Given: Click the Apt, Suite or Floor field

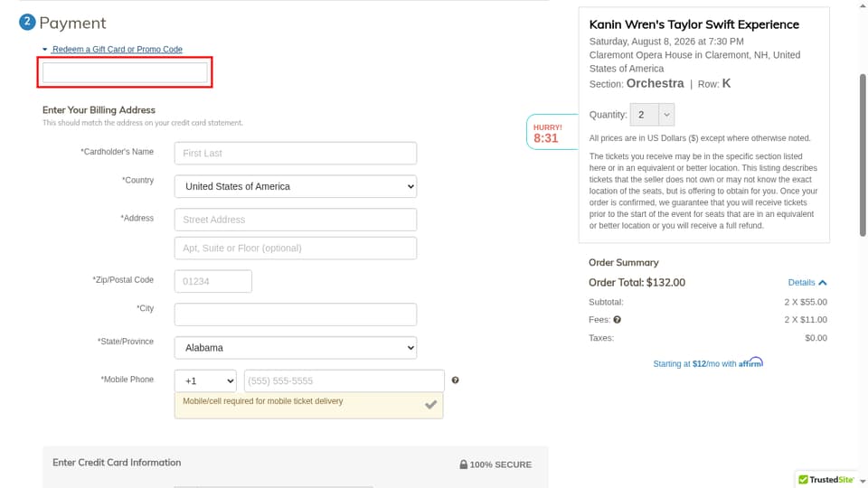Looking at the screenshot, I should (x=295, y=249).
